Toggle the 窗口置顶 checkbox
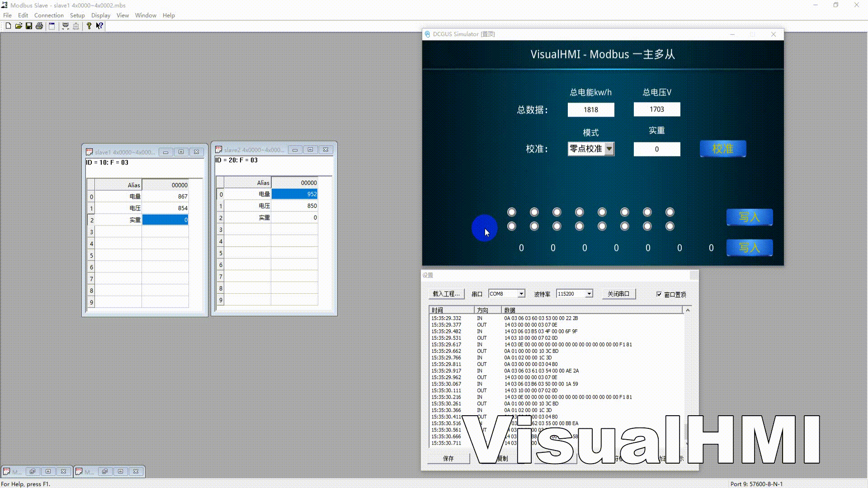 (x=659, y=294)
